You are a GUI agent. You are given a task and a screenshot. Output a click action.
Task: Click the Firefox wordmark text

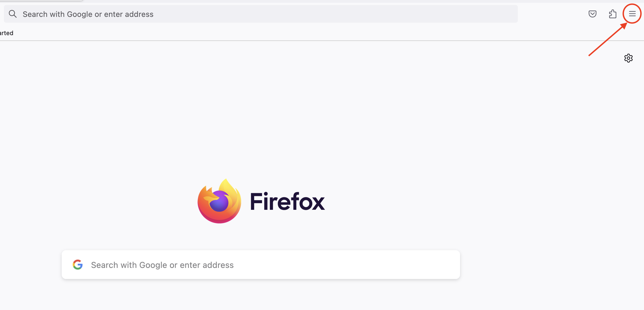287,201
